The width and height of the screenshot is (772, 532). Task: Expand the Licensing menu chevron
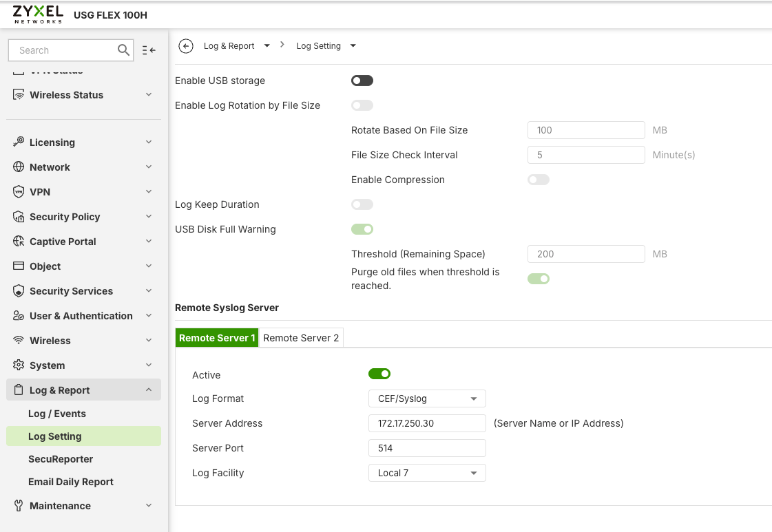point(149,142)
